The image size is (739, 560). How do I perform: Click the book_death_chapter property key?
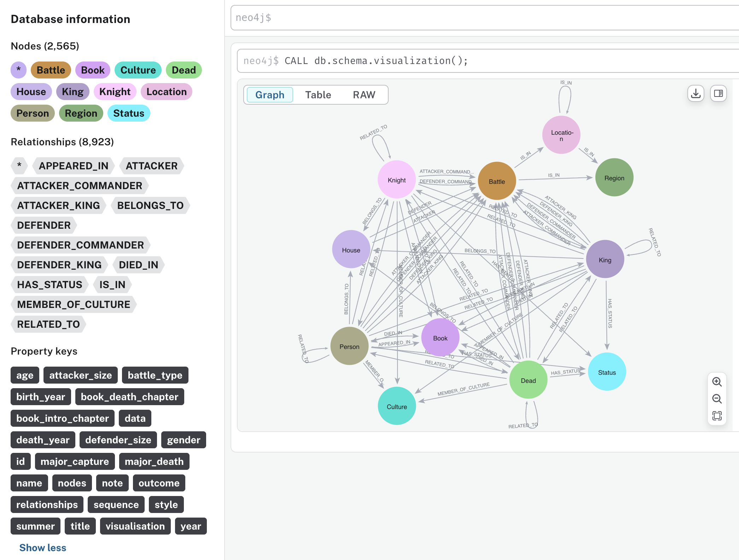pos(129,397)
